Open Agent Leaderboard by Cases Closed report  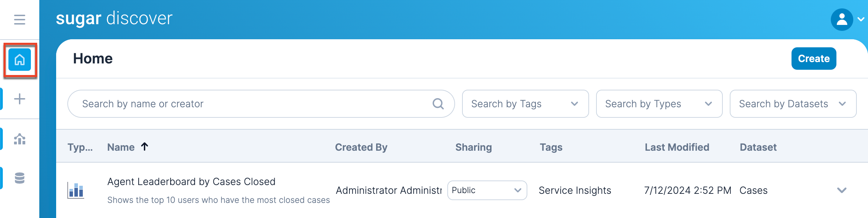(191, 182)
